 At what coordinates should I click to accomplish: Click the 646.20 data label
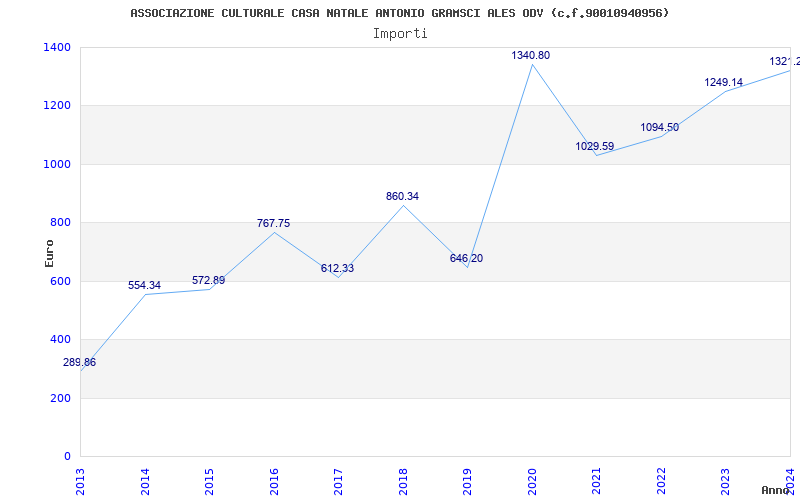click(x=466, y=259)
